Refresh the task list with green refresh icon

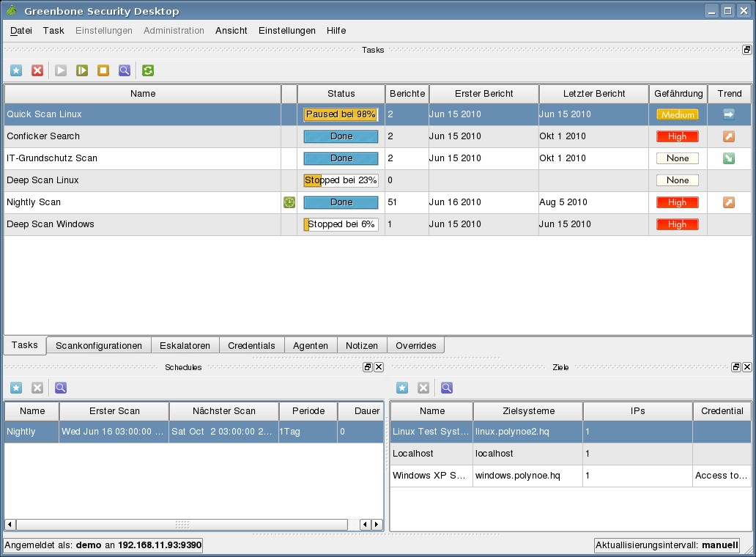tap(149, 70)
